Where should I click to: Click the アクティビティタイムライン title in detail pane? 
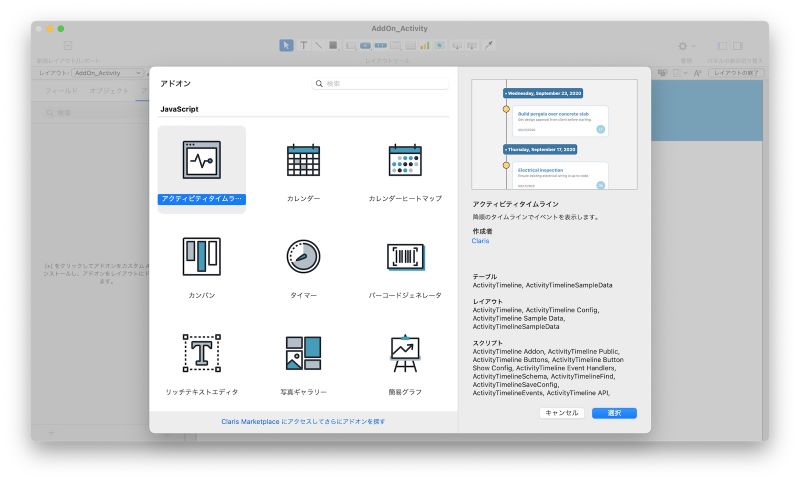(x=515, y=204)
